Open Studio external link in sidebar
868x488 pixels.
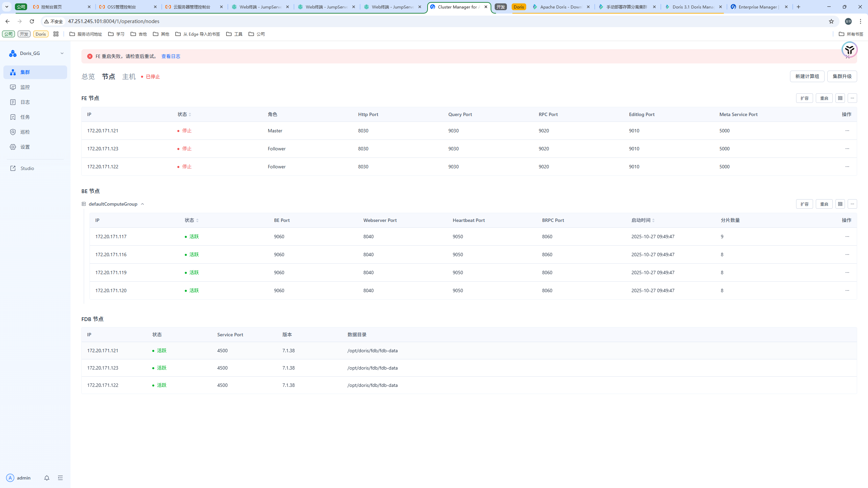click(x=27, y=168)
